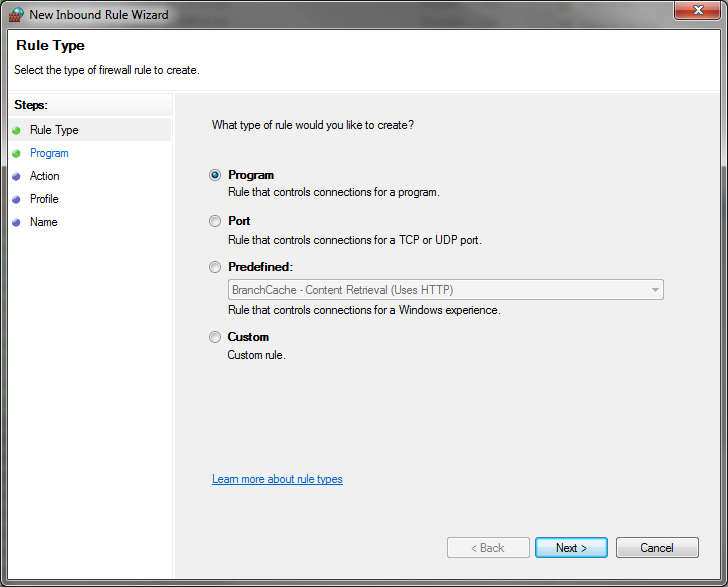Click the grayed-out Back button
728x587 pixels.
pyautogui.click(x=488, y=548)
